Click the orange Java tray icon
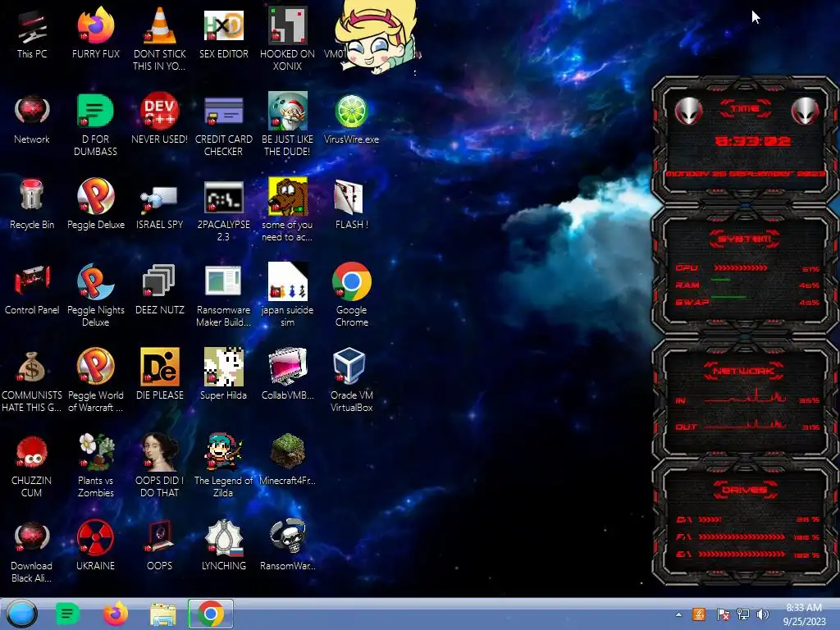This screenshot has height=630, width=840. [699, 614]
